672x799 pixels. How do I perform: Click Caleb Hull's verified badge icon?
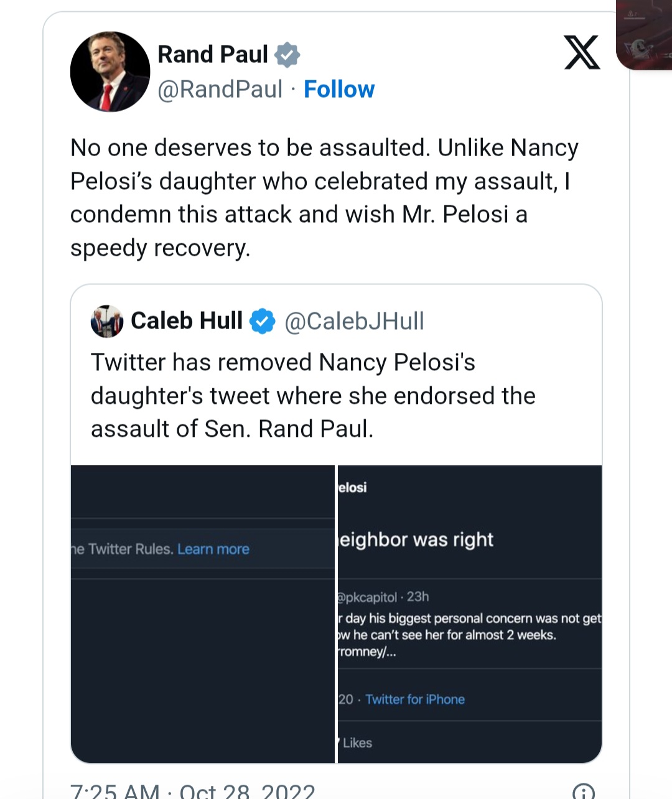click(x=262, y=321)
